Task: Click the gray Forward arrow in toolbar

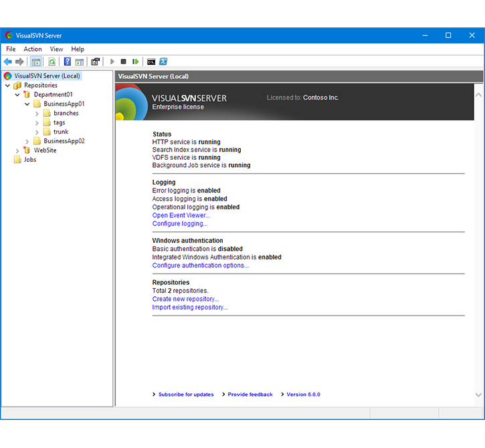Action: click(19, 62)
